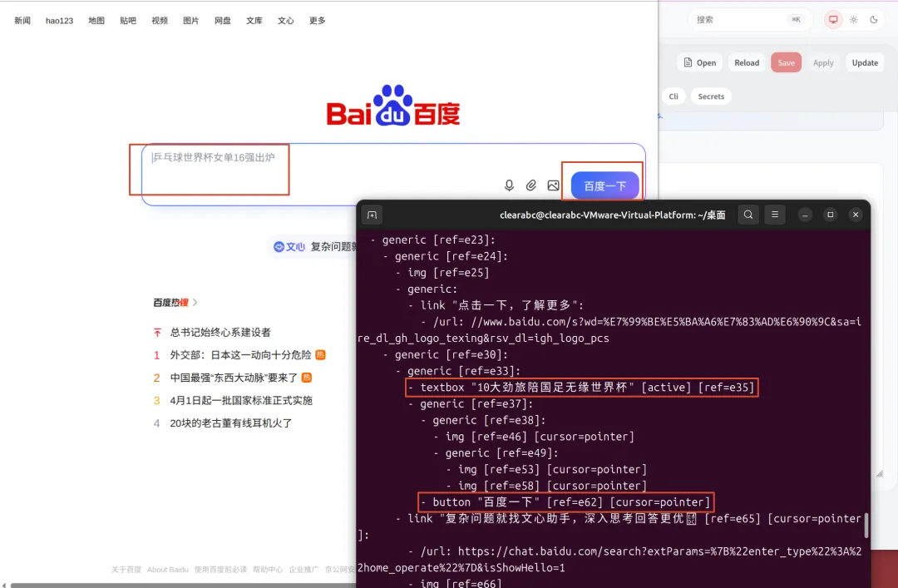Switch to light theme sun icon

[x=853, y=19]
